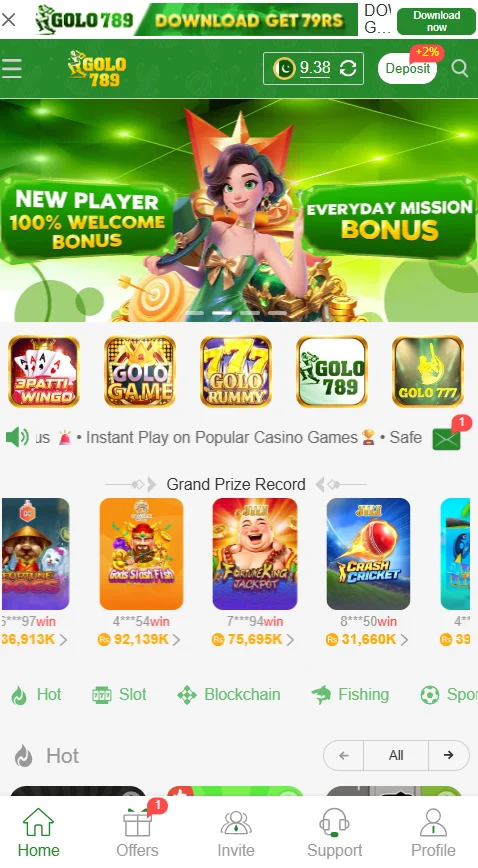The width and height of the screenshot is (478, 868).
Task: Mute the announcement speaker icon
Action: click(x=17, y=437)
